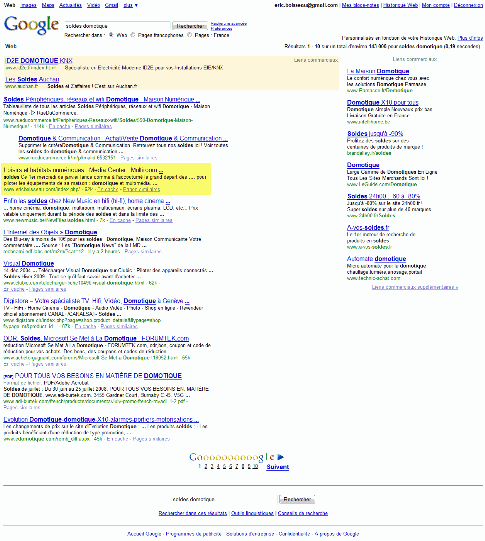This screenshot has width=485, height=541.
Task: Go to results page 2
Action: click(x=206, y=466)
